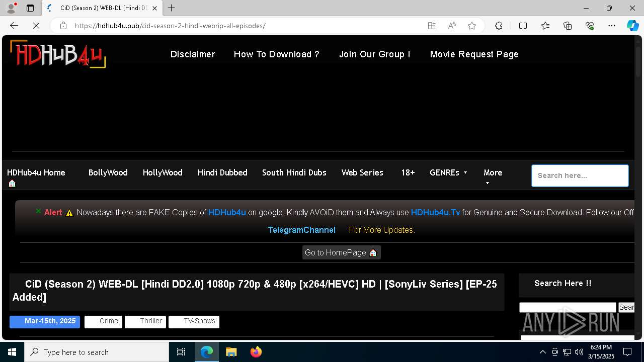Open the notification center icon

[x=627, y=352]
